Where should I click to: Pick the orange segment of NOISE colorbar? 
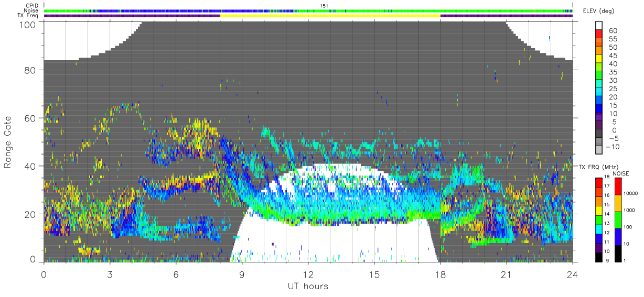617,203
